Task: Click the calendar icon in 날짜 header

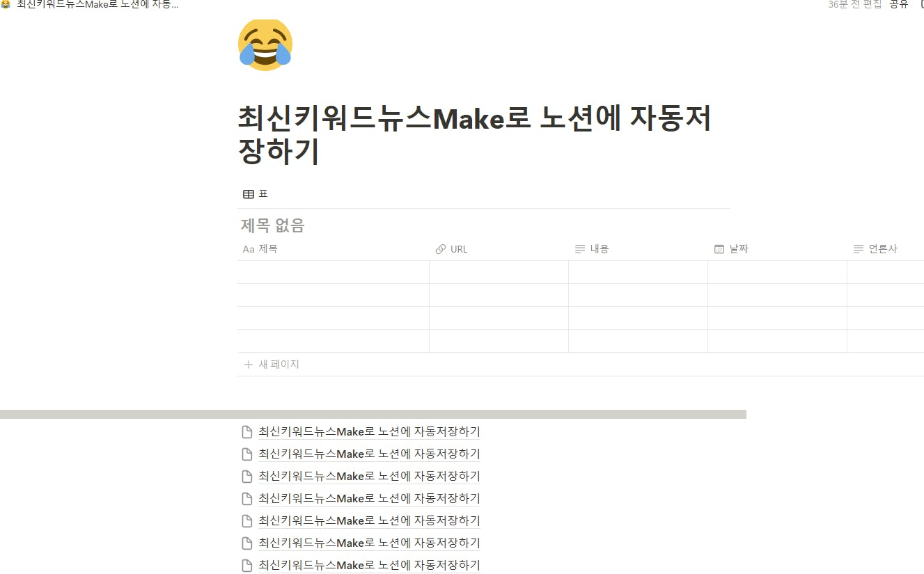Action: tap(719, 249)
